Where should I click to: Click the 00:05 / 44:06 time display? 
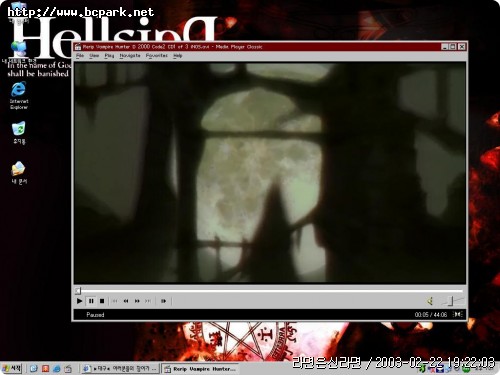tap(431, 315)
